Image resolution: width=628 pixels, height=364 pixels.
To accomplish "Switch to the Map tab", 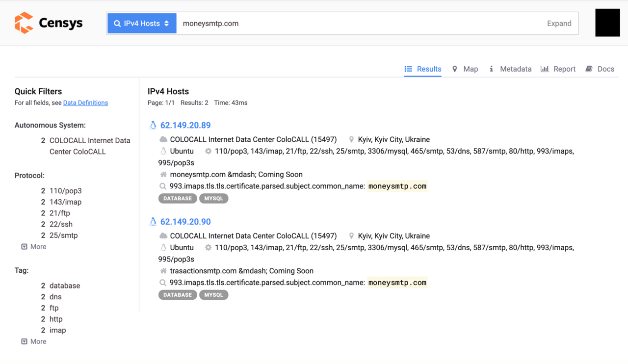I will coord(465,69).
